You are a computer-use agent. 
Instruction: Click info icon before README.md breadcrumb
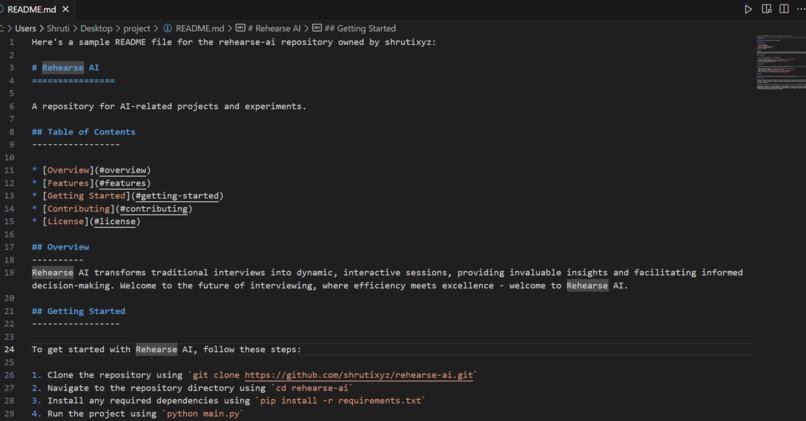click(168, 28)
